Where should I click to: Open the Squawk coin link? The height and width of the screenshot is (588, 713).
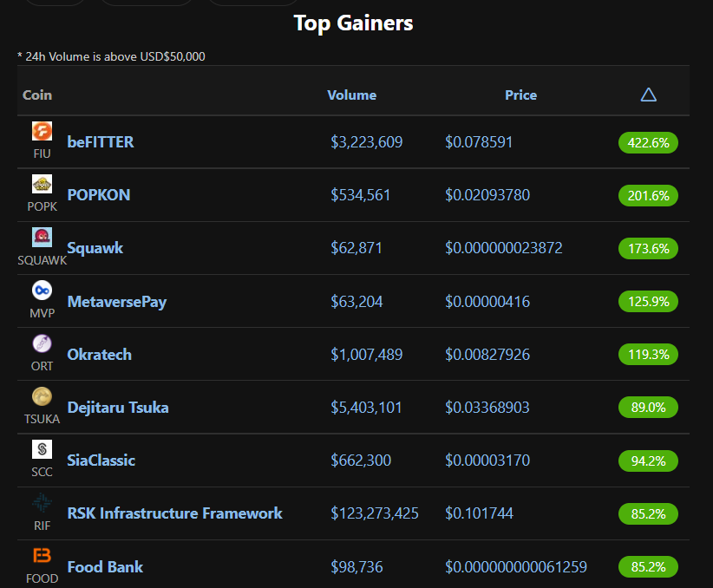coord(95,248)
